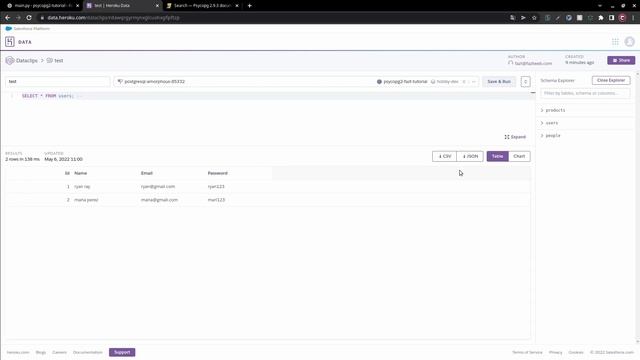Open the heroku.com footer link
This screenshot has width=640, height=360.
coord(18,352)
